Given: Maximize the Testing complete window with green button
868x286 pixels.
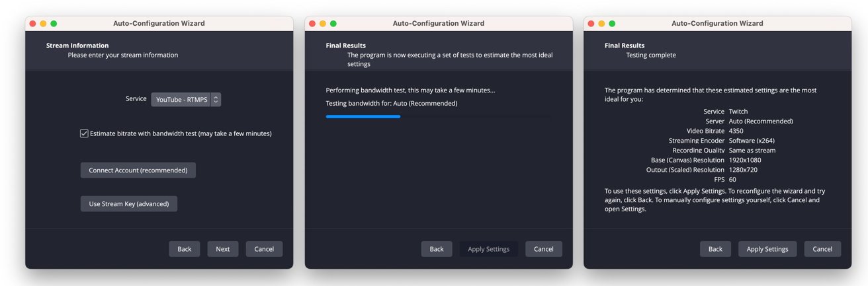Looking at the screenshot, I should [612, 23].
